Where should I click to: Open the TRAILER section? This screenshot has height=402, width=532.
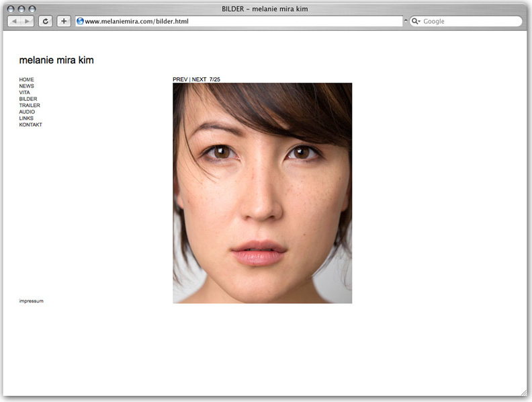(30, 106)
